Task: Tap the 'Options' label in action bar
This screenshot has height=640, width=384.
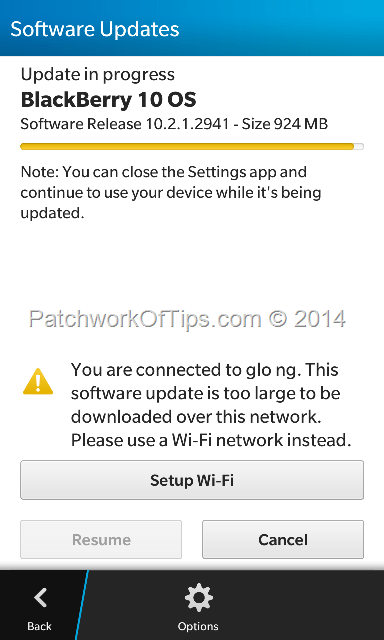Action: click(x=198, y=626)
